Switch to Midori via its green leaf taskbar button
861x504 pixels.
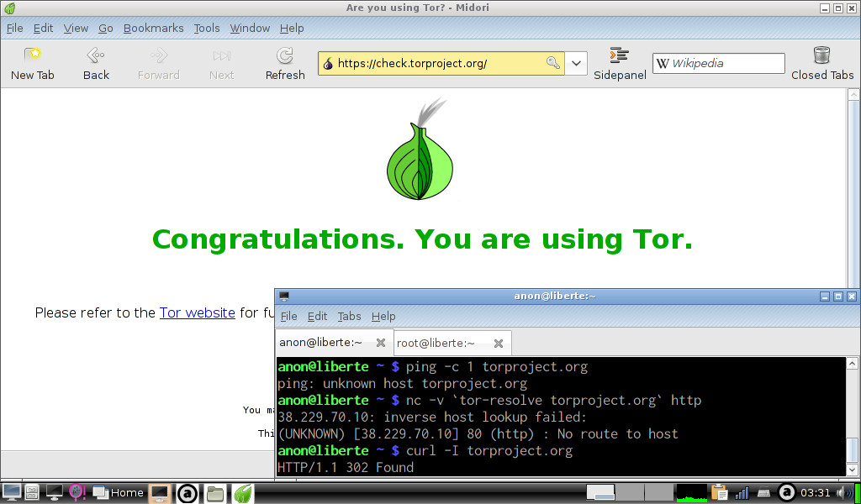pos(243,493)
